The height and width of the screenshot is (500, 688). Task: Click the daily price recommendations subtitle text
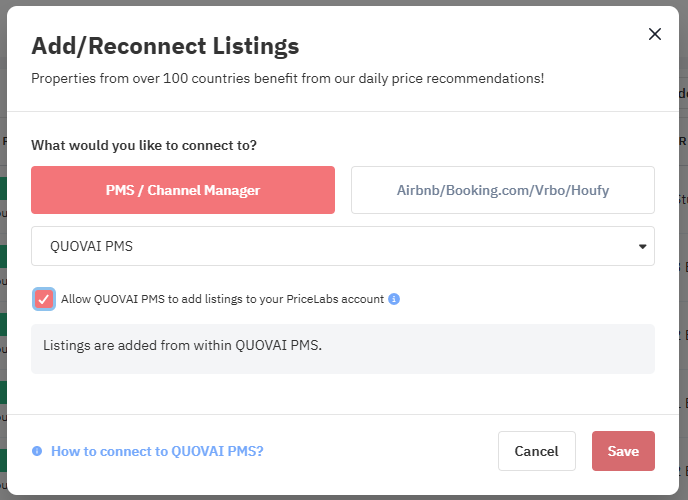pos(287,79)
